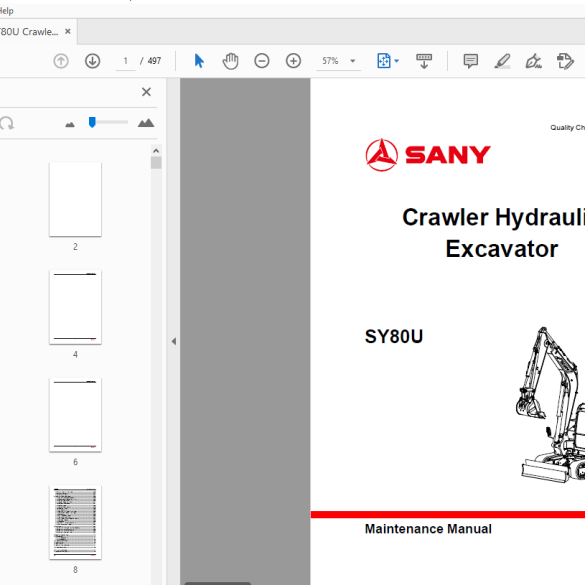Add a comment sticky note

tap(470, 61)
